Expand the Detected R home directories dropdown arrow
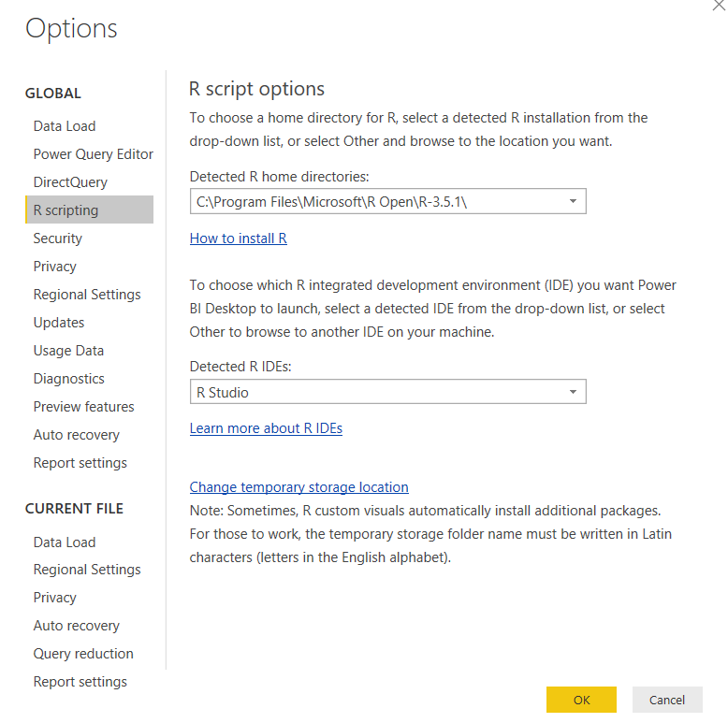This screenshot has width=728, height=723. [573, 201]
